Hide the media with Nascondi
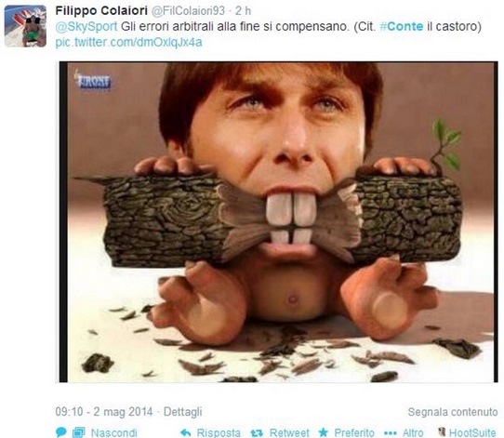Viewport: 504px width, 438px height. (x=113, y=432)
